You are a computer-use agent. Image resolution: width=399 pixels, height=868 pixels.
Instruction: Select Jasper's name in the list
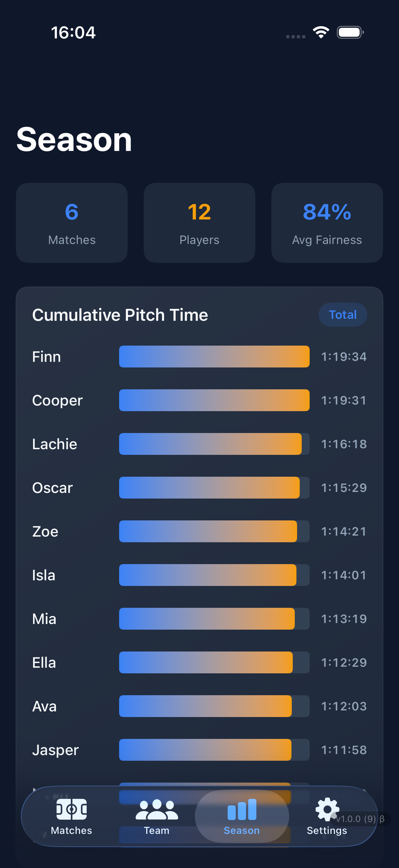point(55,750)
